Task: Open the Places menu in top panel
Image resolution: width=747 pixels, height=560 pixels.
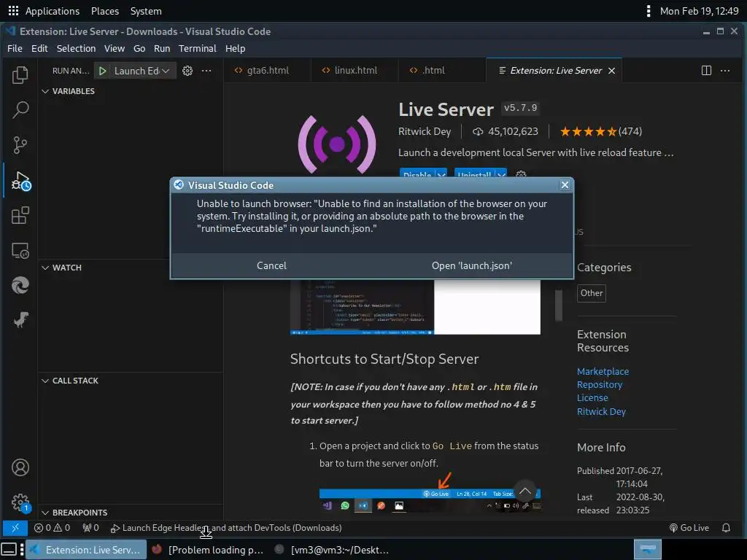Action: click(x=105, y=11)
